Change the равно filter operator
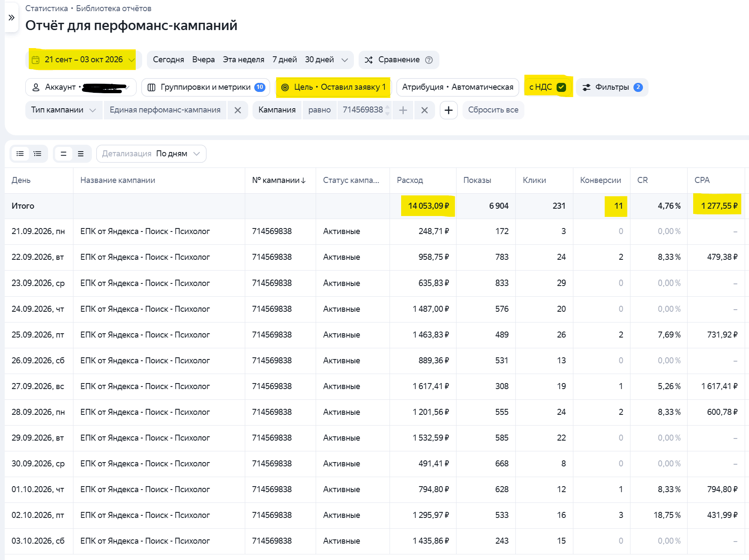749x560 pixels. click(320, 110)
